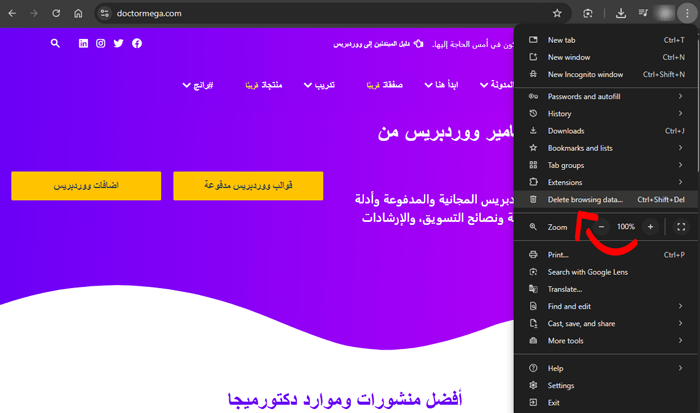Image resolution: width=700 pixels, height=413 pixels.
Task: Expand Cast, save, and share submenu
Action: tap(605, 324)
